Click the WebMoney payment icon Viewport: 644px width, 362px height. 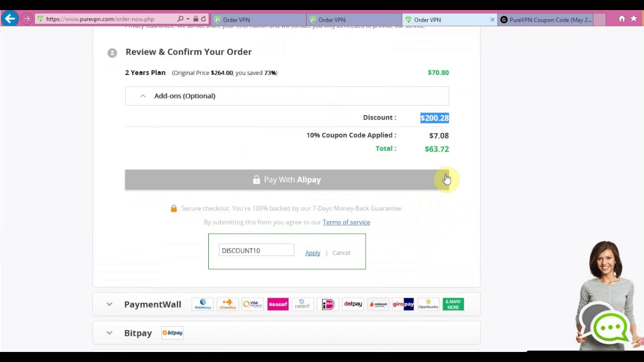tap(203, 304)
